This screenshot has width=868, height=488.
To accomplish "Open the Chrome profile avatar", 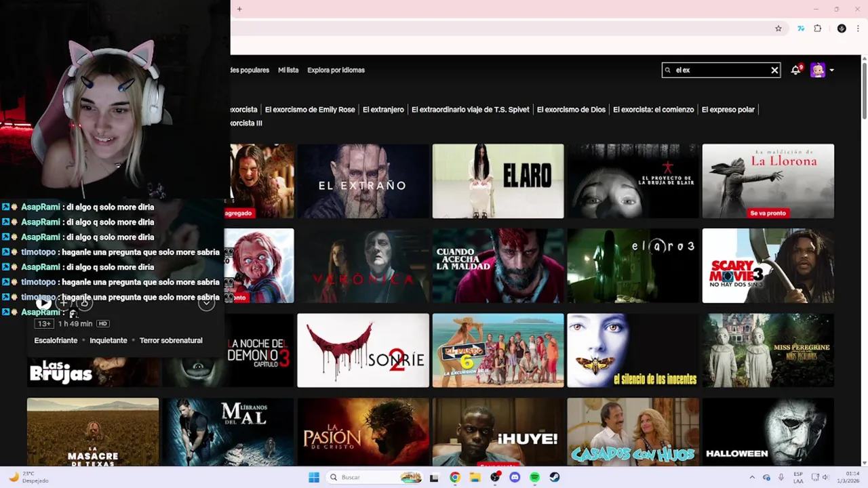I will [842, 28].
